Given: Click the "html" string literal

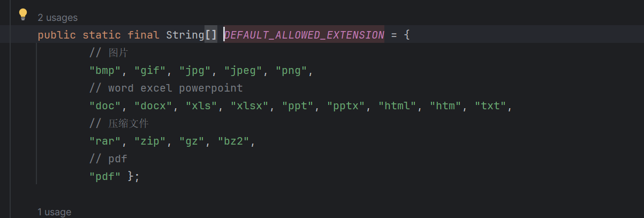Looking at the screenshot, I should [397, 106].
